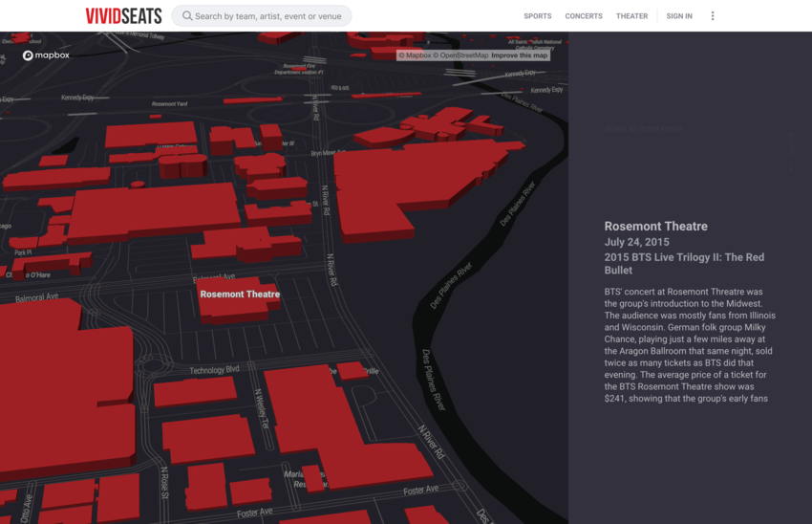Click the Rosemont Yard map label
This screenshot has height=524, width=812.
(169, 104)
